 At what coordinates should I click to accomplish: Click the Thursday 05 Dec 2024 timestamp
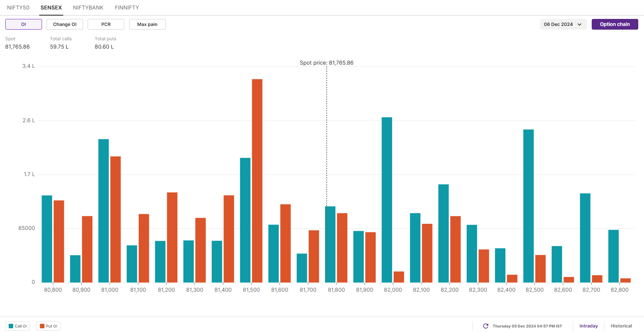(x=527, y=326)
